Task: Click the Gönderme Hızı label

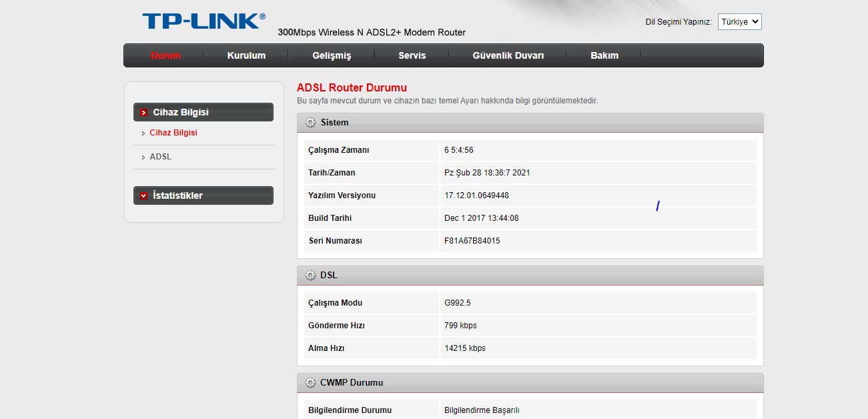Action: pos(336,326)
